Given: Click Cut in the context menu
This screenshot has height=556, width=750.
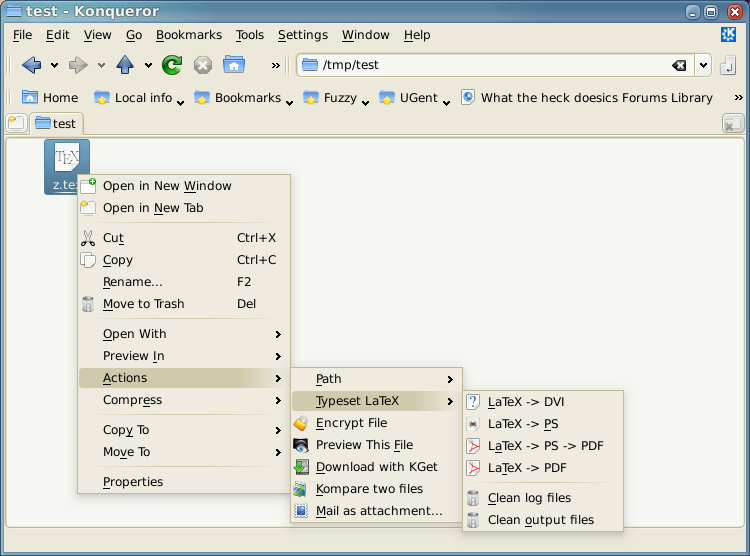Looking at the screenshot, I should (184, 238).
